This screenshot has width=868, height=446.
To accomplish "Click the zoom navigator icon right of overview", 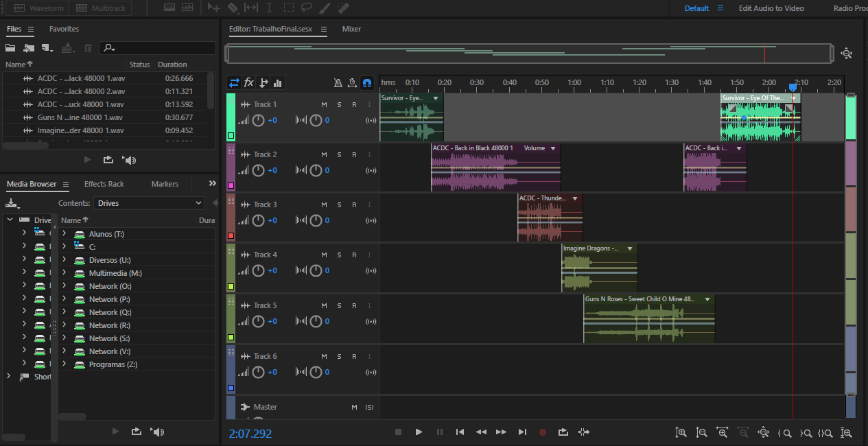I will click(846, 54).
